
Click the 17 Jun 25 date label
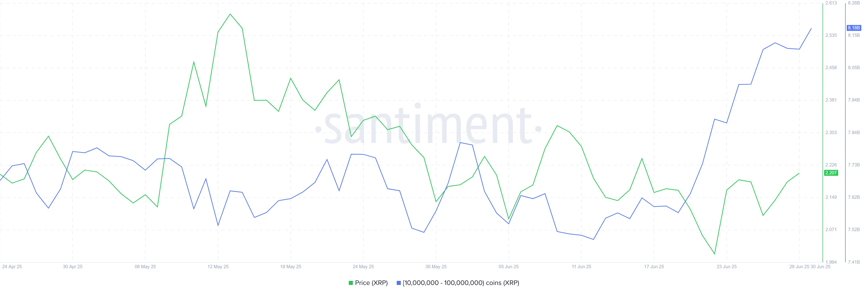(654, 267)
